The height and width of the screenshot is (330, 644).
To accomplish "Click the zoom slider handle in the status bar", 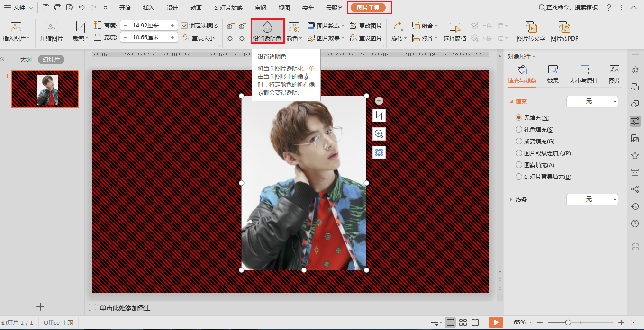I will (568, 322).
